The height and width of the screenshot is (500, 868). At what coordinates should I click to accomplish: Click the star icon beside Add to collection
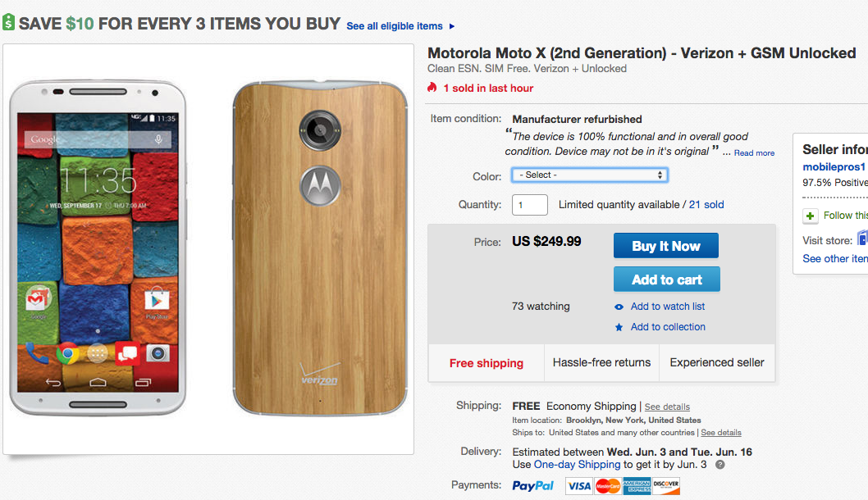619,328
